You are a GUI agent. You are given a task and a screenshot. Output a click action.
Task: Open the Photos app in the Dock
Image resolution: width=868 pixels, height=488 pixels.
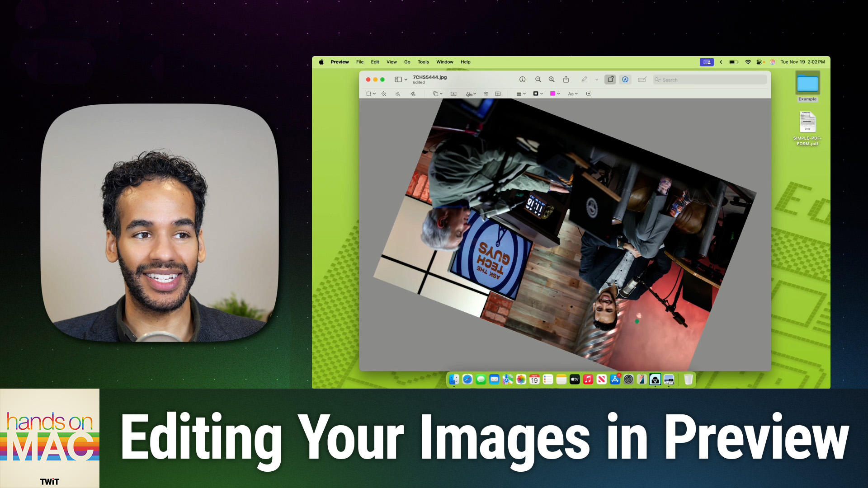521,380
